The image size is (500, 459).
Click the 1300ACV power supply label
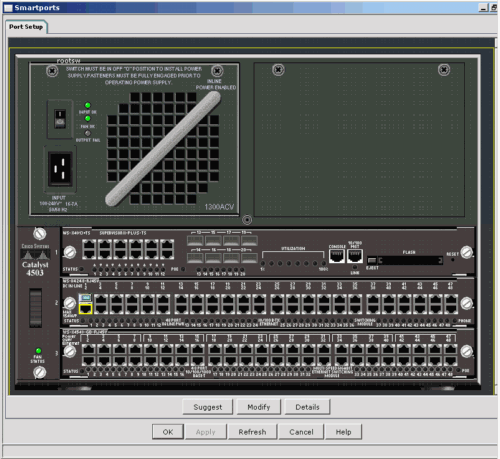(219, 207)
